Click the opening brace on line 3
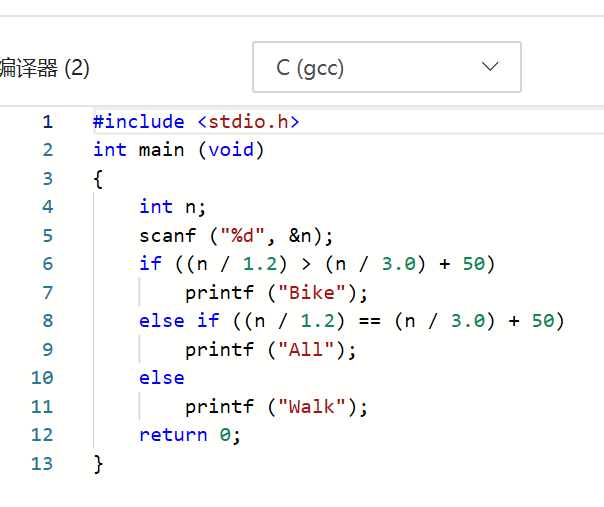This screenshot has width=604, height=507. point(98,179)
